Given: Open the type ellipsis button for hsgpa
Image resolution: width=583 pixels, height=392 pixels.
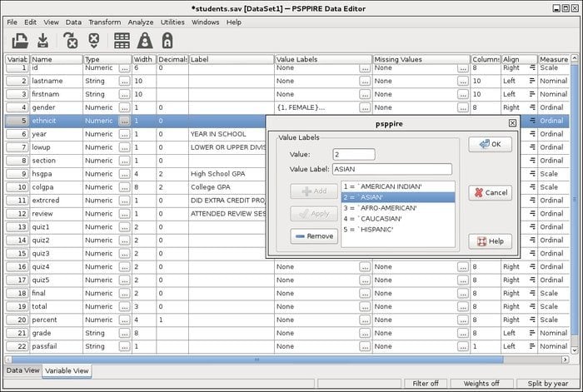Looking at the screenshot, I should tap(125, 174).
